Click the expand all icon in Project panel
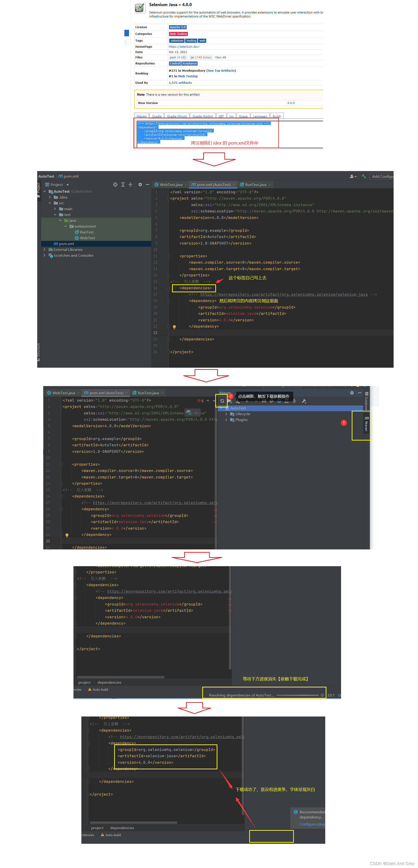Screen dimensions: 418x868 tap(123, 185)
